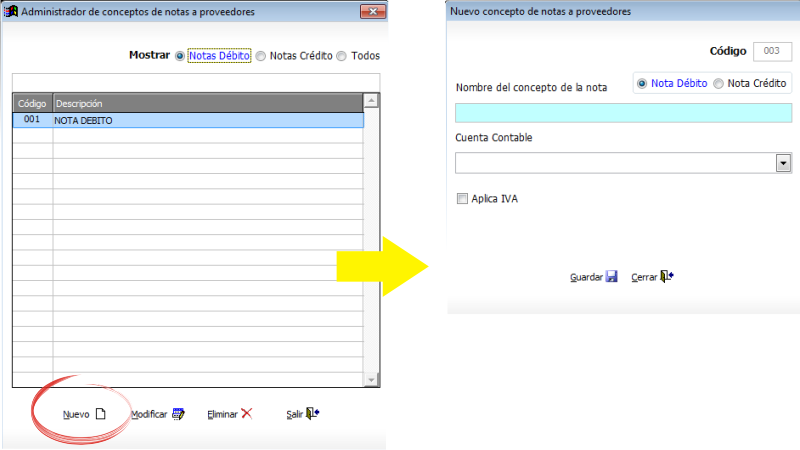Screen dimensions: 800x450
Task: Click the list scrollbar up arrow
Action: point(371,101)
